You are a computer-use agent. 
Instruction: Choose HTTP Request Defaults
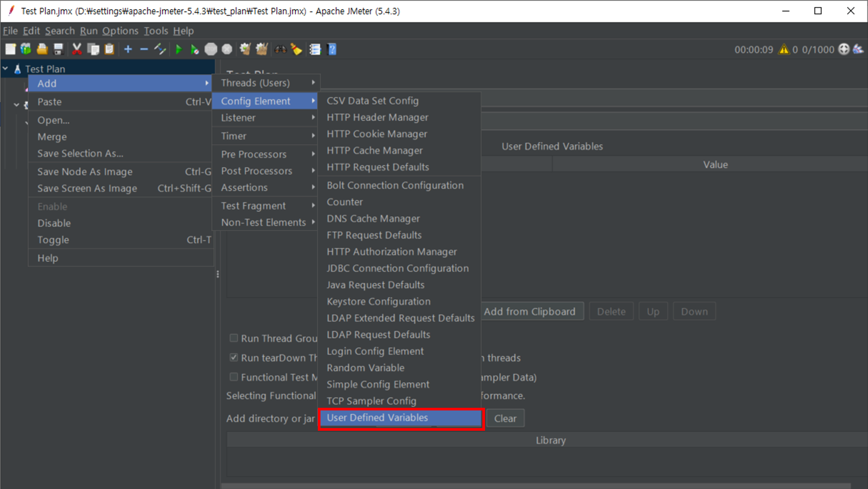point(400,167)
